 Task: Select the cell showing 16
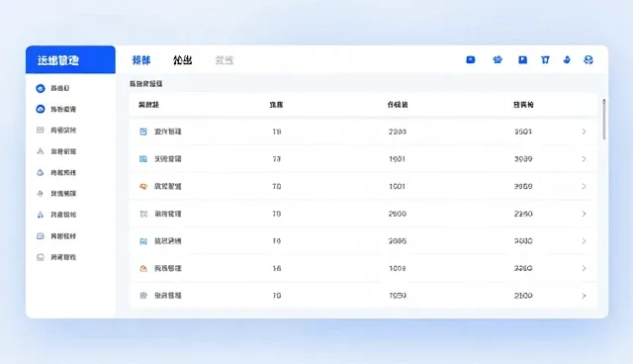pos(277,268)
